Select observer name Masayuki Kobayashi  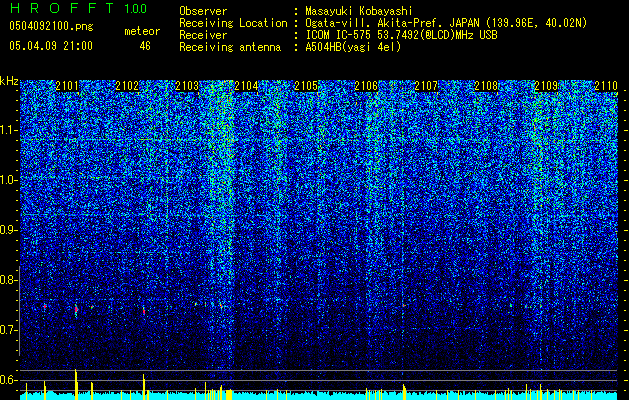click(x=359, y=11)
